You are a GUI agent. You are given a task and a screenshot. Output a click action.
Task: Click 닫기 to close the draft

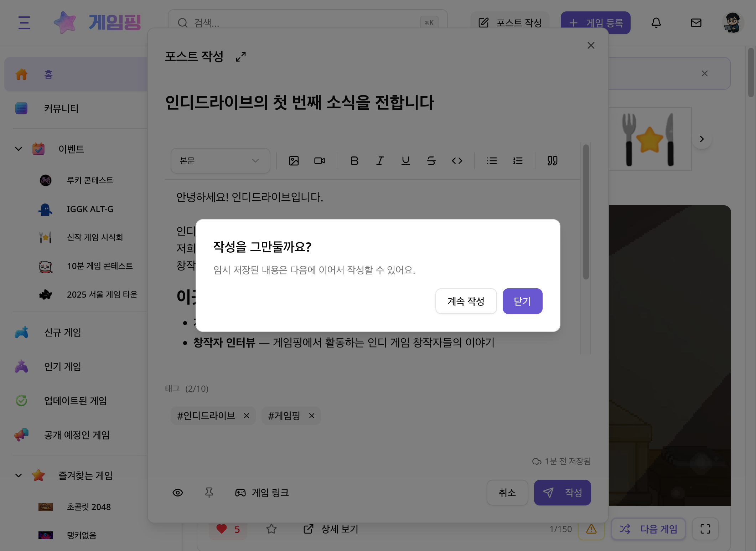522,301
